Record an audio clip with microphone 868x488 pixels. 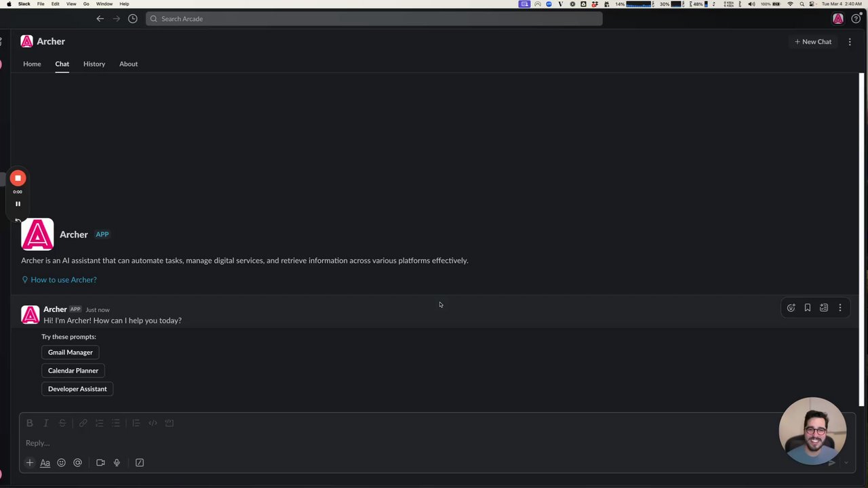tap(117, 463)
